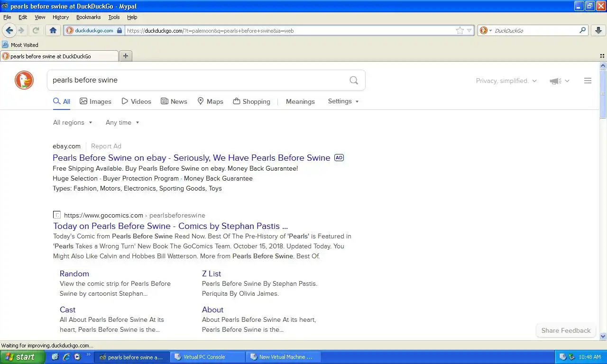Select the All results tab
607x364 pixels.
click(x=62, y=101)
